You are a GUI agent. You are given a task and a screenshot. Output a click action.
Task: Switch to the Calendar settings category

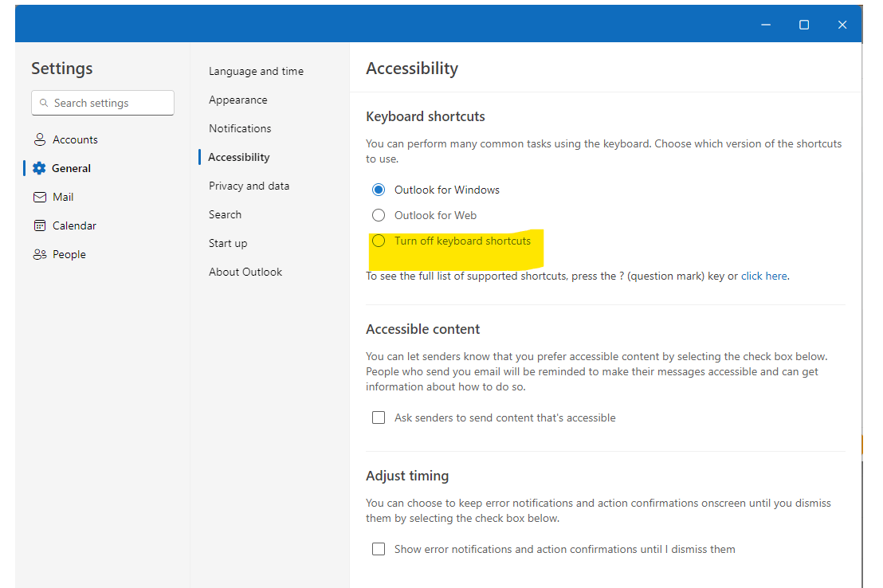coord(74,225)
